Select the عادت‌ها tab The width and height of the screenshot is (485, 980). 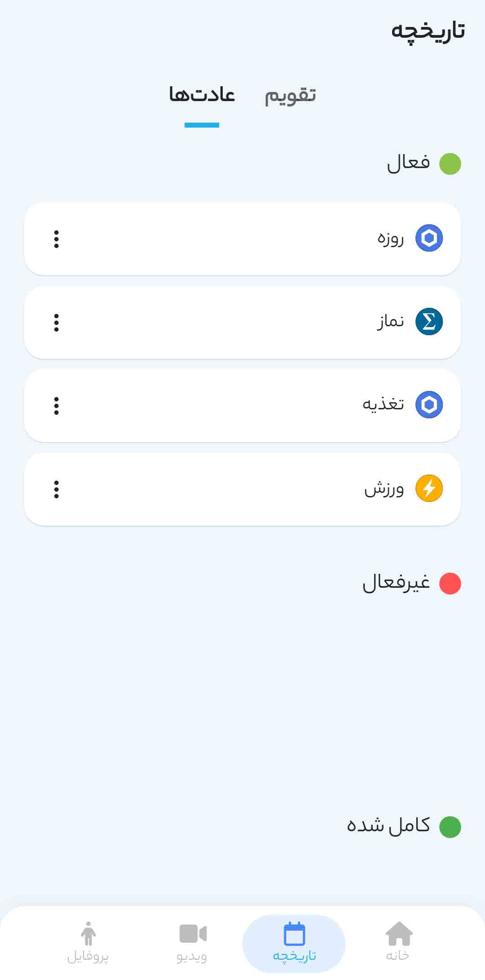(202, 95)
